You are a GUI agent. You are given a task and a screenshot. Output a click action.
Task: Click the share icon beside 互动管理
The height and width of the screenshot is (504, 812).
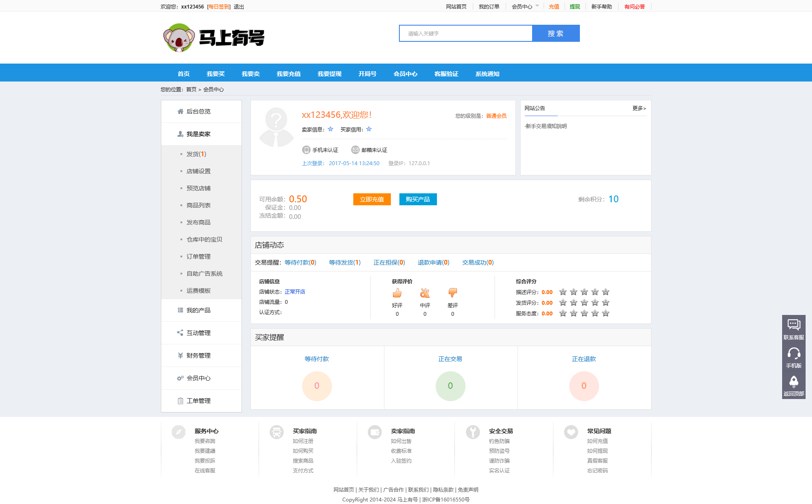click(x=180, y=333)
